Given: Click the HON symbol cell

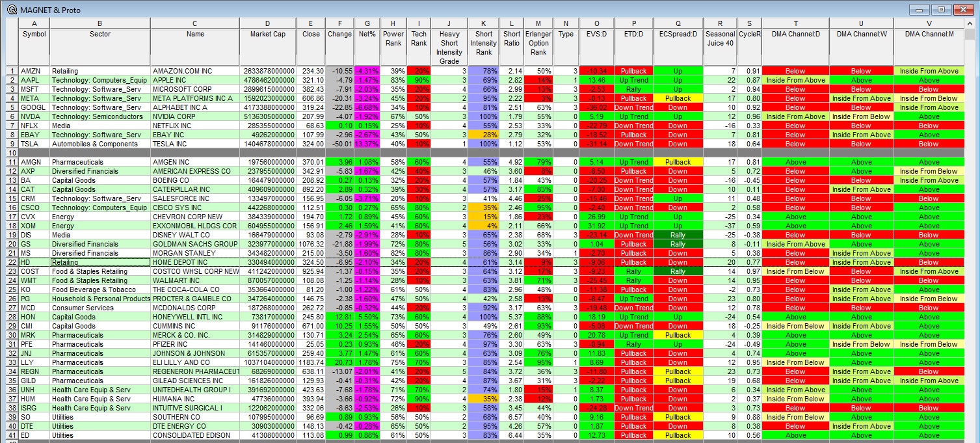Looking at the screenshot, I should pos(34,317).
